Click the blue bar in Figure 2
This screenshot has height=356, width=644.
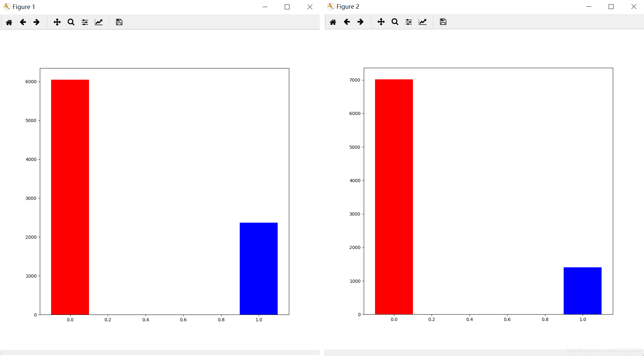coord(582,291)
